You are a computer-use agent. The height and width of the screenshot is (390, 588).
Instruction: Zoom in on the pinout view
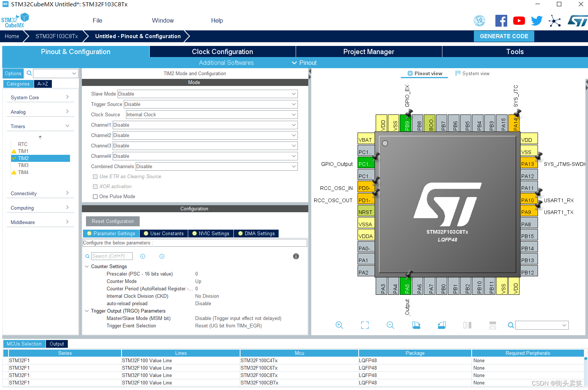coord(339,325)
